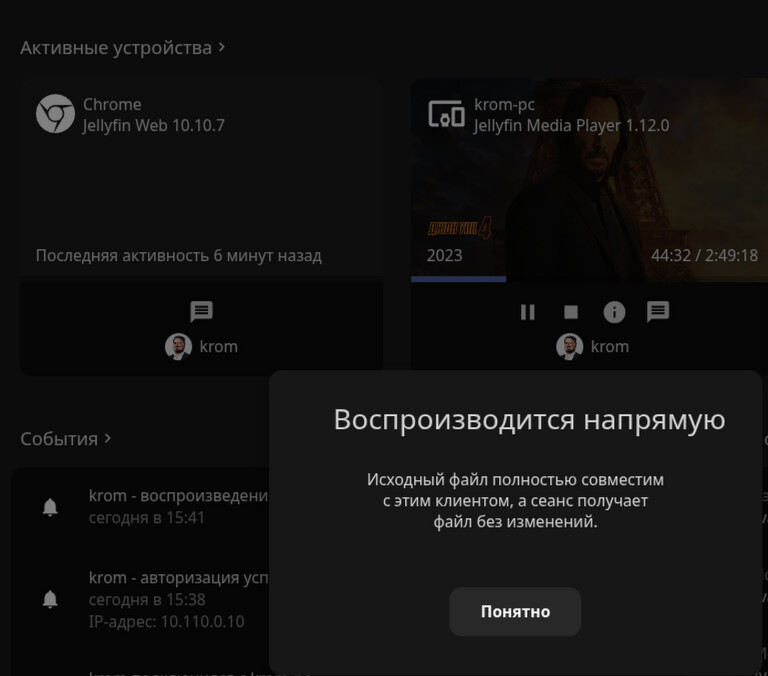The height and width of the screenshot is (676, 768).
Task: Click bell icon of the авторизация event
Action: pos(50,599)
